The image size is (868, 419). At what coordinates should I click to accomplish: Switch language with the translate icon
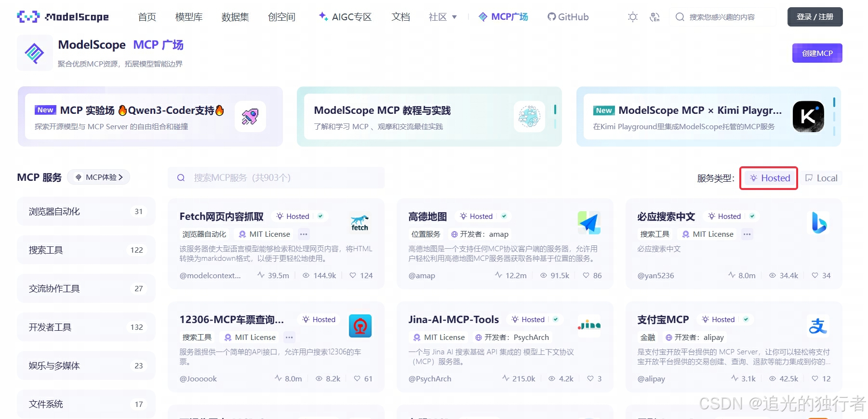(x=654, y=17)
